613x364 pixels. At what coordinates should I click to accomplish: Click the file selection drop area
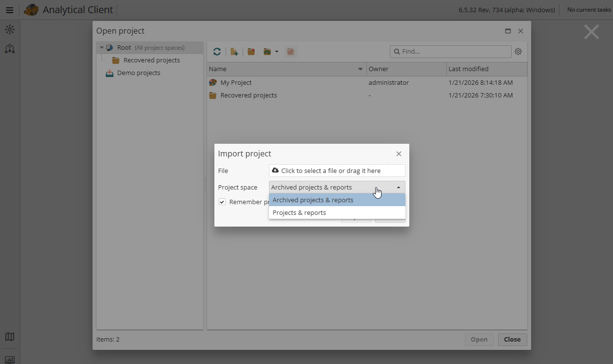[337, 171]
